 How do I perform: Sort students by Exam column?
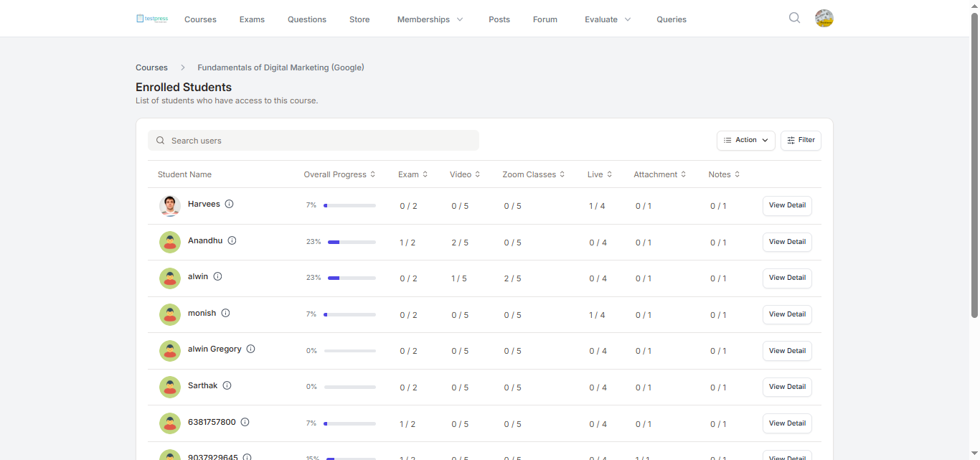point(413,174)
